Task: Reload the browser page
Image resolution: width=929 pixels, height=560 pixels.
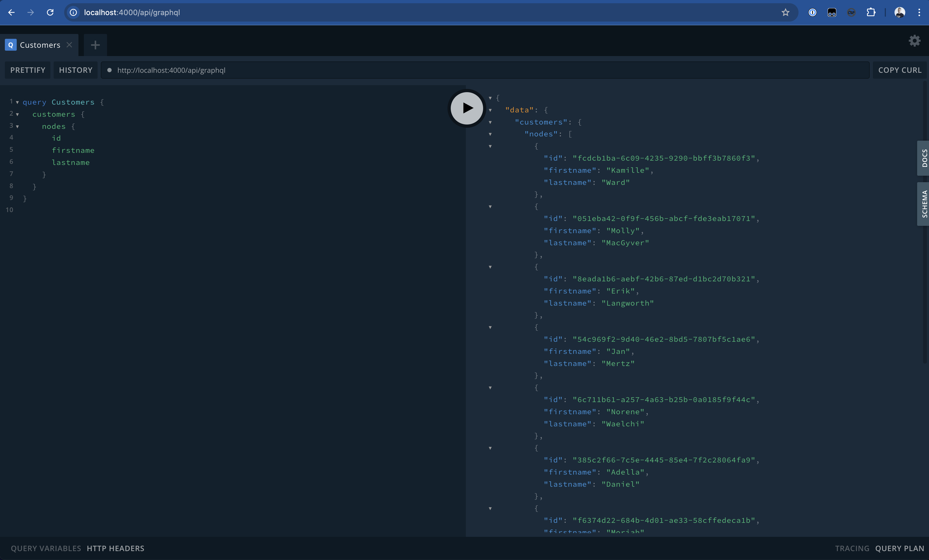Action: click(x=50, y=12)
